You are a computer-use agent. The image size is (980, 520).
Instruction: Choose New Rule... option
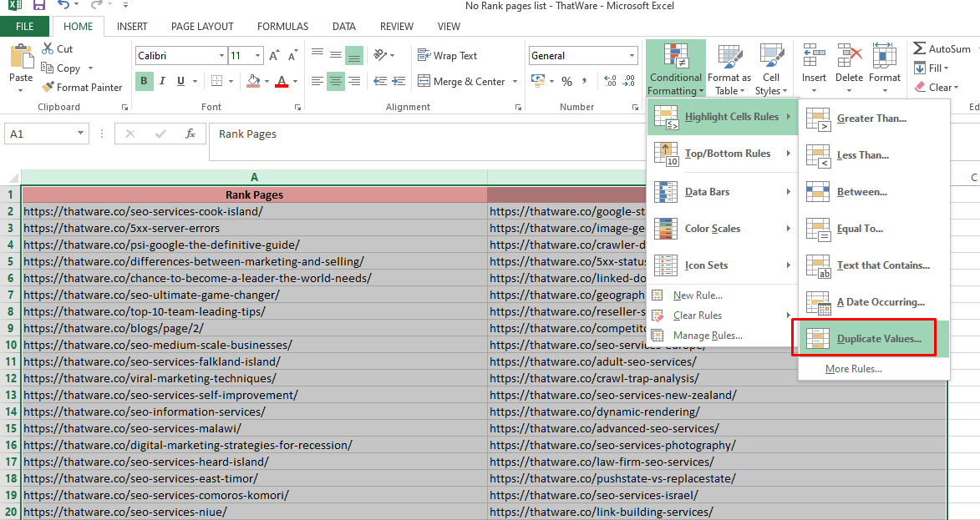click(x=723, y=295)
